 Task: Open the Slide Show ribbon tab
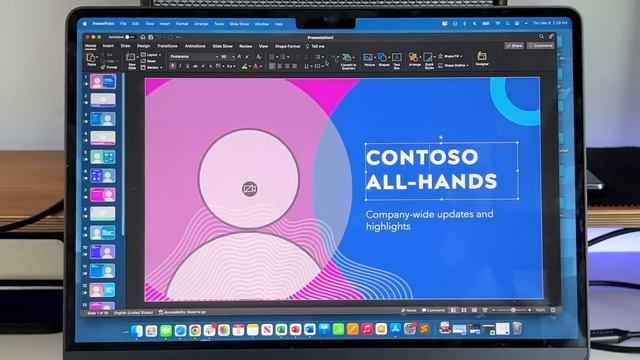pyautogui.click(x=222, y=46)
